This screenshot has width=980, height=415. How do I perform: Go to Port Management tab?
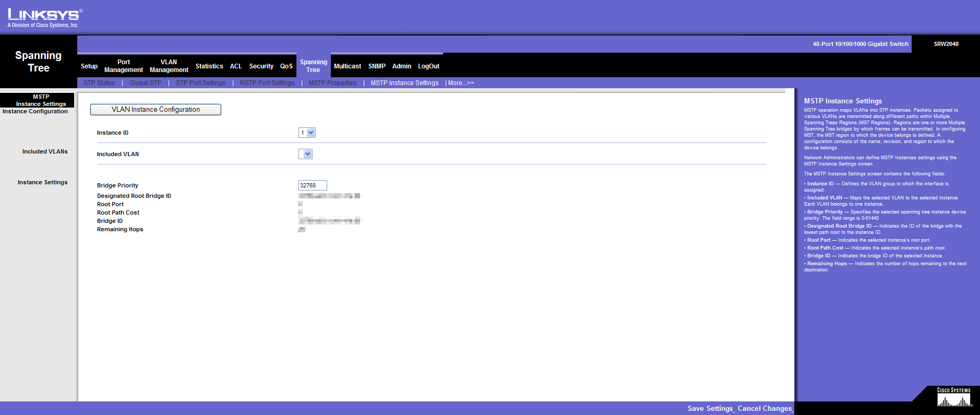124,66
